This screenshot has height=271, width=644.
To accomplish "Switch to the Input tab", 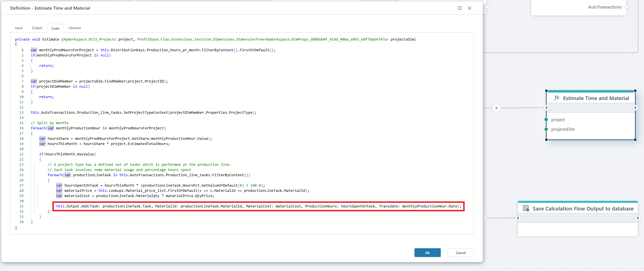I will pyautogui.click(x=19, y=28).
